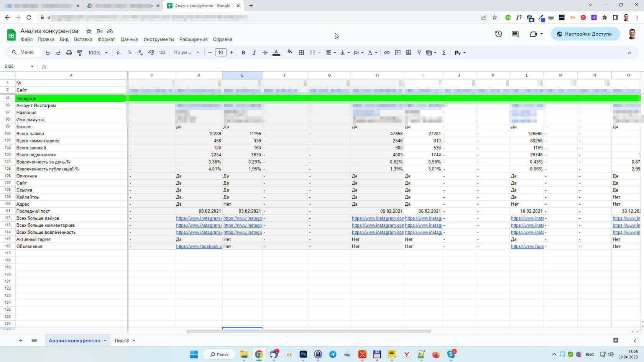Open the Вставка menu
644x362 pixels.
click(x=83, y=39)
